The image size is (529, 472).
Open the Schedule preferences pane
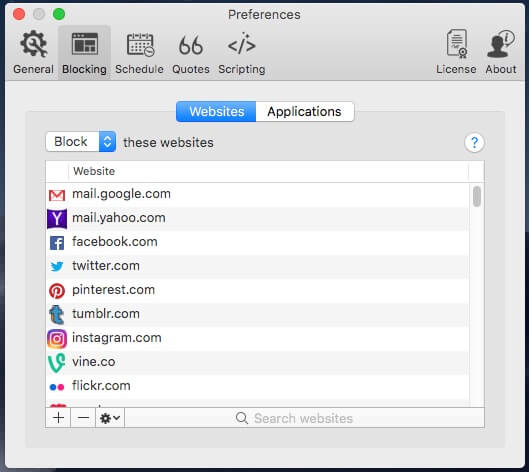coord(139,52)
